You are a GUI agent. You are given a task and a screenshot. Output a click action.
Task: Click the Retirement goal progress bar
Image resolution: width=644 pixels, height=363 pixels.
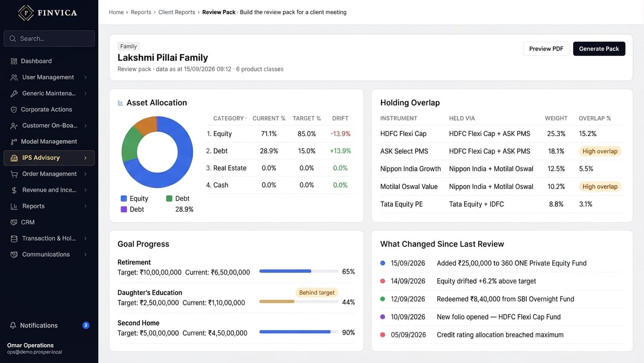tap(299, 271)
